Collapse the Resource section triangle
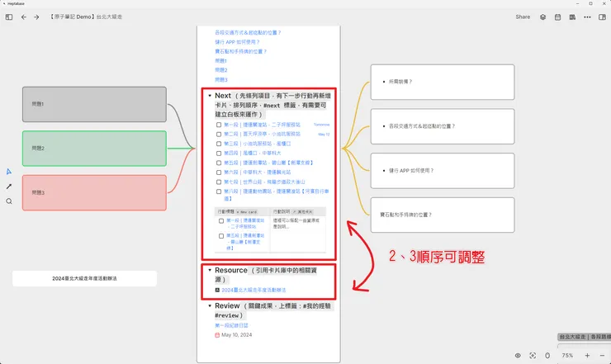Viewport: 611px width, 364px height. [210, 270]
